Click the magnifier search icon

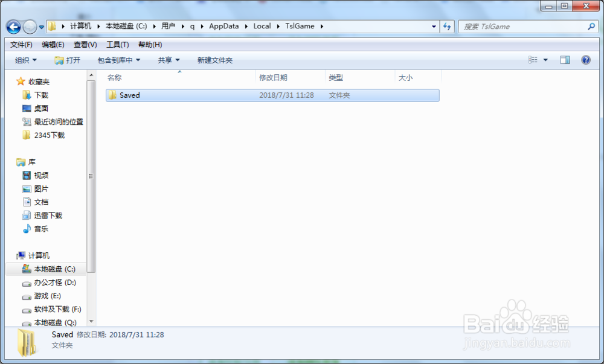tap(591, 27)
